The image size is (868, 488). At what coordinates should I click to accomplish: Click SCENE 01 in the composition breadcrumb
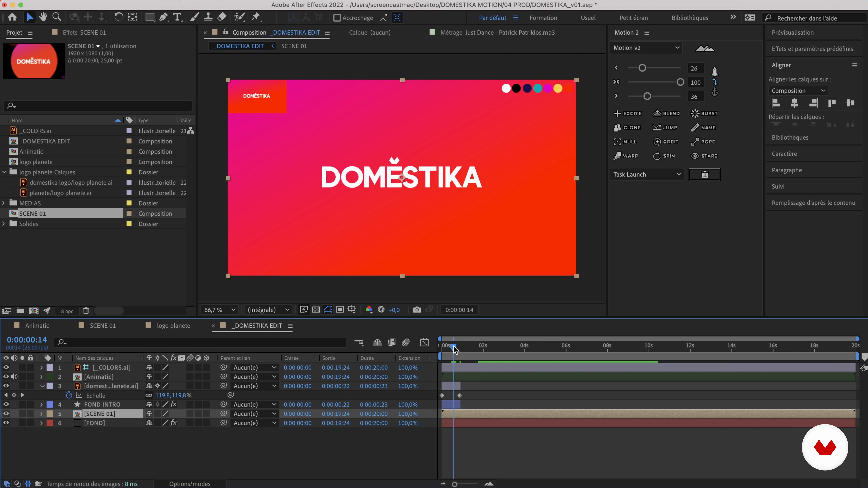(x=294, y=46)
